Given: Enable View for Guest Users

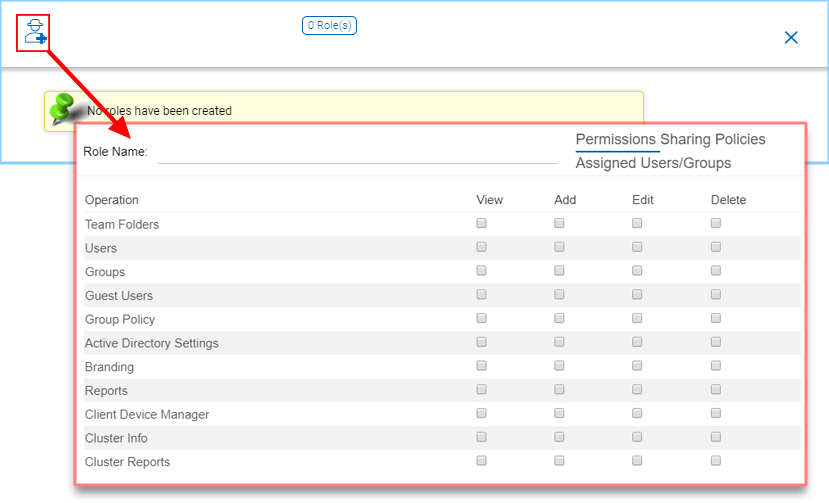Looking at the screenshot, I should click(x=481, y=294).
